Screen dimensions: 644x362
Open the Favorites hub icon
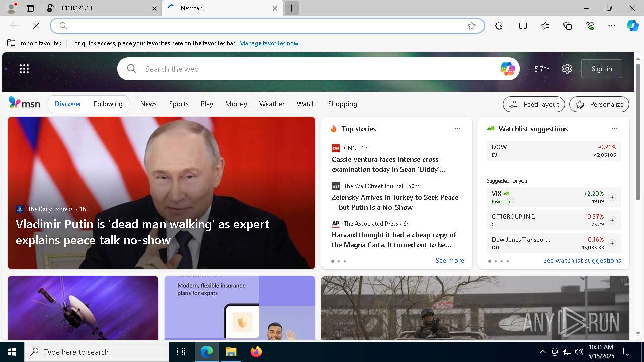(545, 26)
